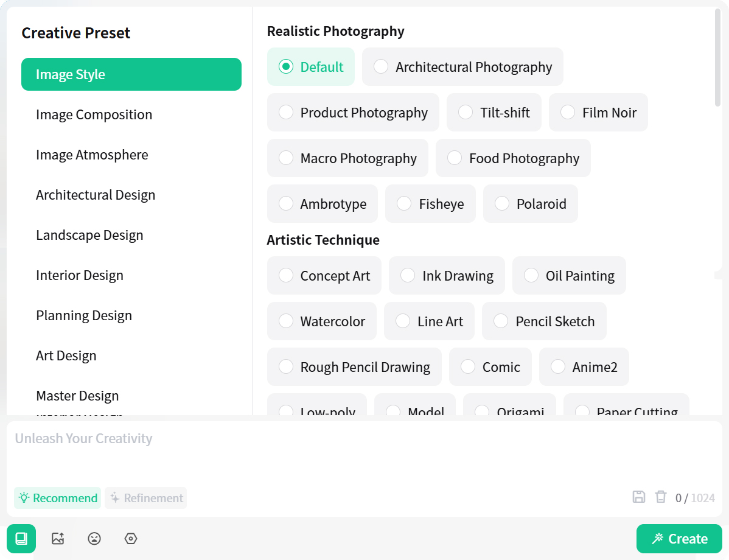Click the save prompt disk icon
Screen dimensions: 729x560
(x=639, y=497)
